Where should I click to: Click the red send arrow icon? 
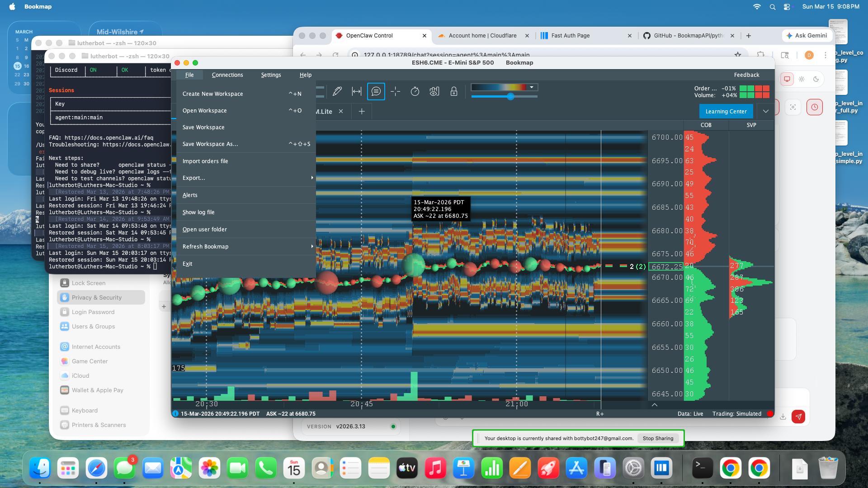(798, 417)
